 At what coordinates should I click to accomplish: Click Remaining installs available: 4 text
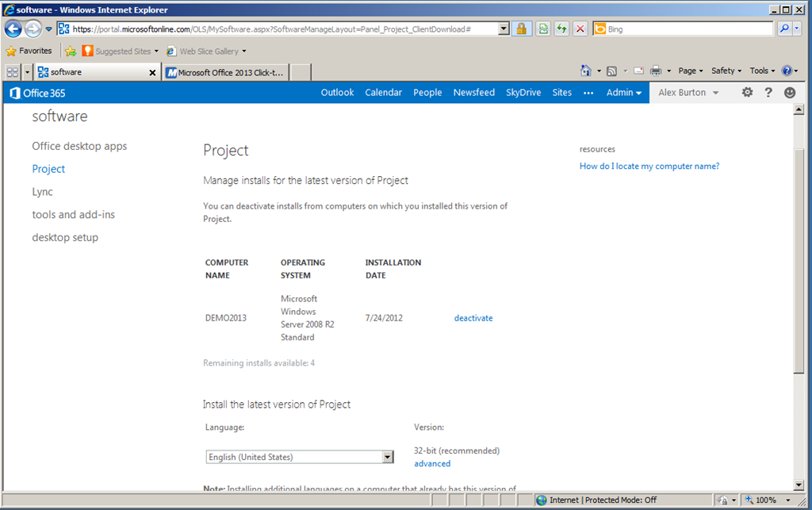[x=259, y=363]
